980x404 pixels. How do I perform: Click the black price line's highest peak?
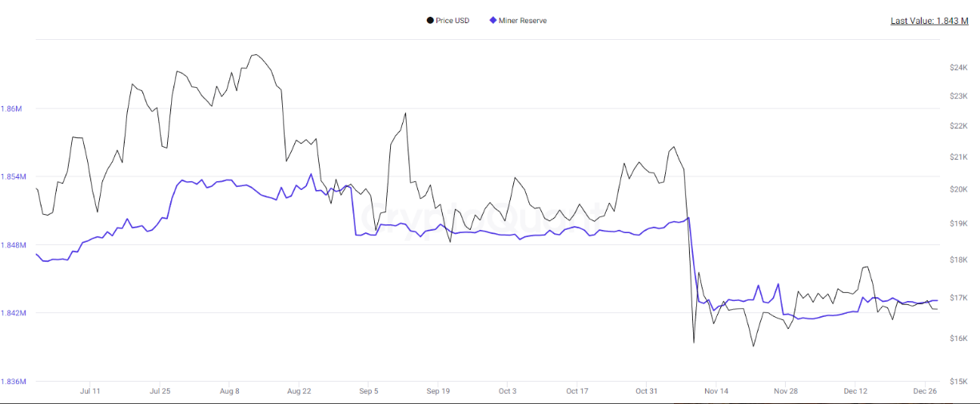click(x=255, y=55)
